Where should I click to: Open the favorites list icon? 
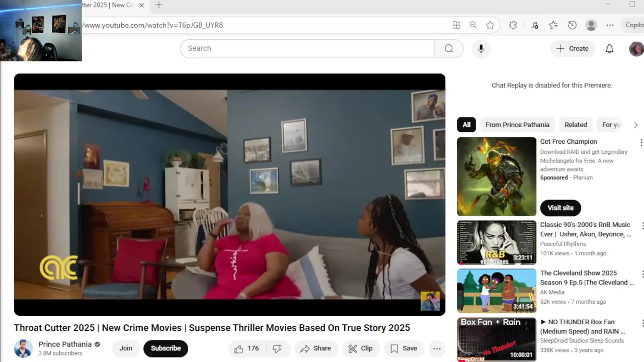[x=553, y=25]
